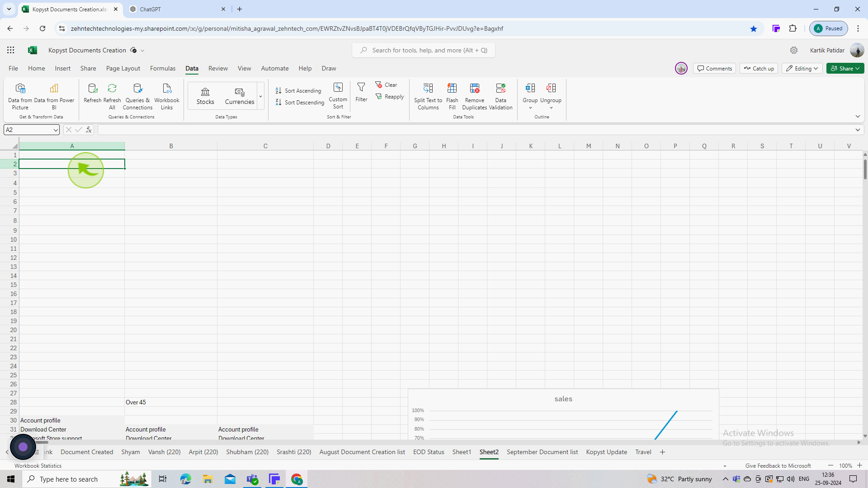Open the Share dropdown button
Viewport: 868px width, 488px height.
pos(845,68)
